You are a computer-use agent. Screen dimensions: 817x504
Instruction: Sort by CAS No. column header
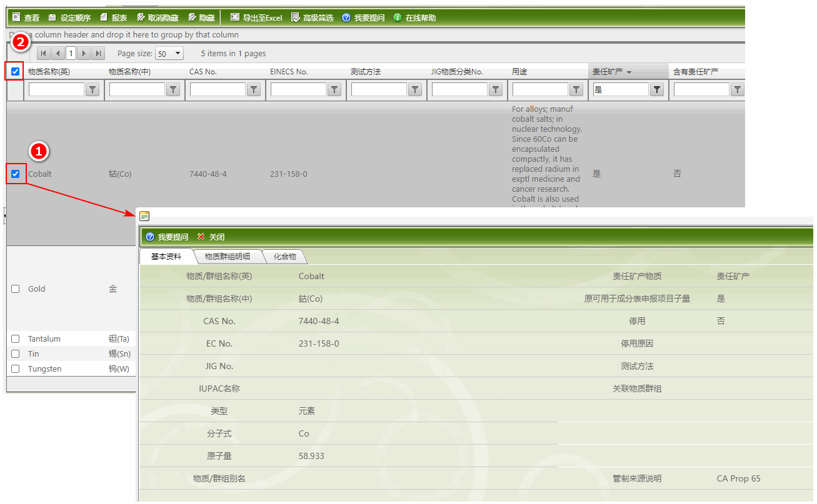(x=203, y=72)
